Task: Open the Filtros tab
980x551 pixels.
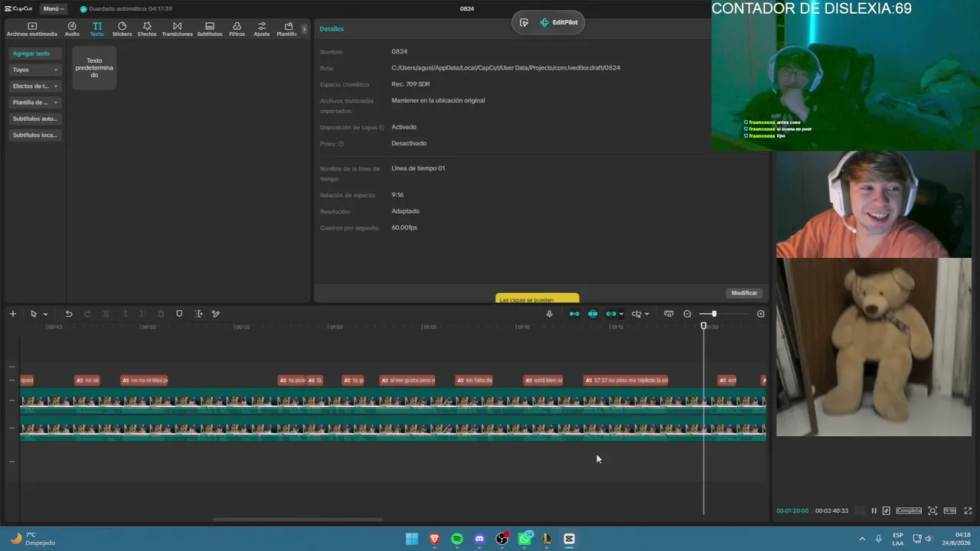Action: (237, 29)
